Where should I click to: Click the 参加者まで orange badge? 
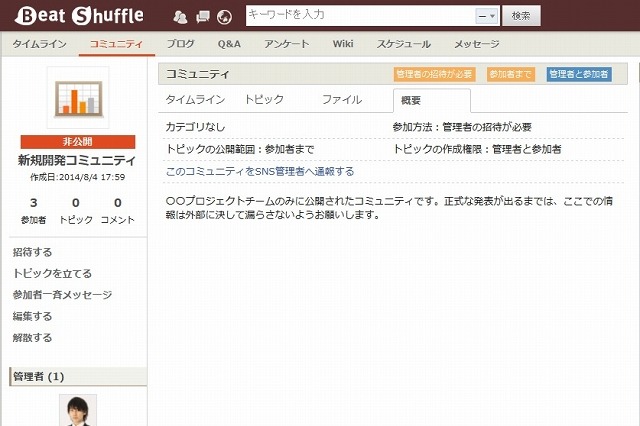511,74
